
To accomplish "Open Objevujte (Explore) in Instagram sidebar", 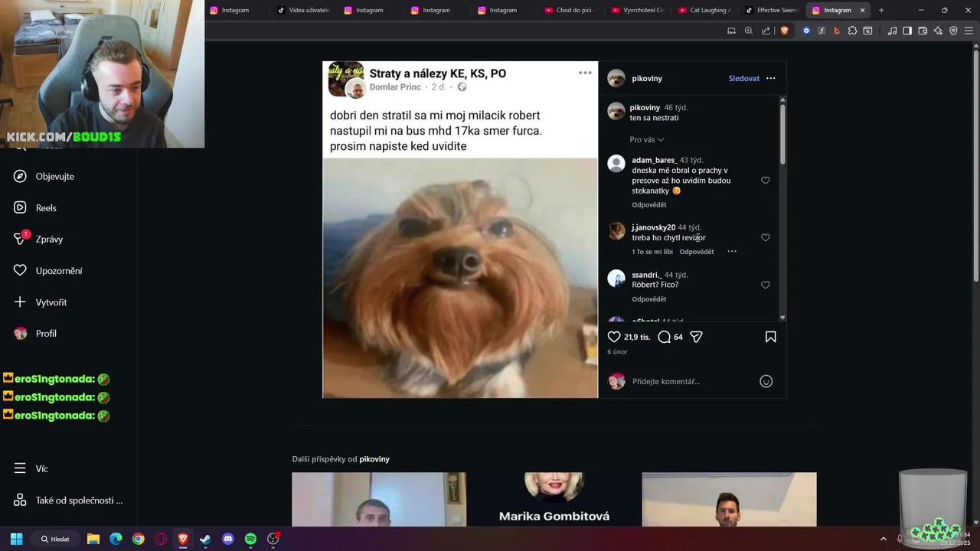I will 44,176.
